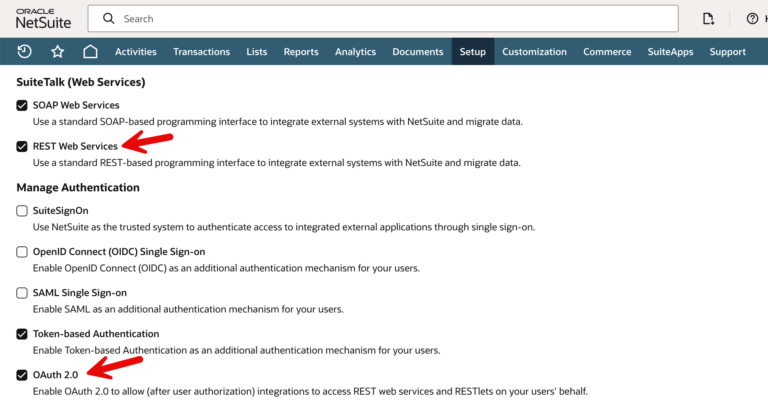Click the Token-based Authentication label
Screen dimensions: 768x408
(96, 334)
